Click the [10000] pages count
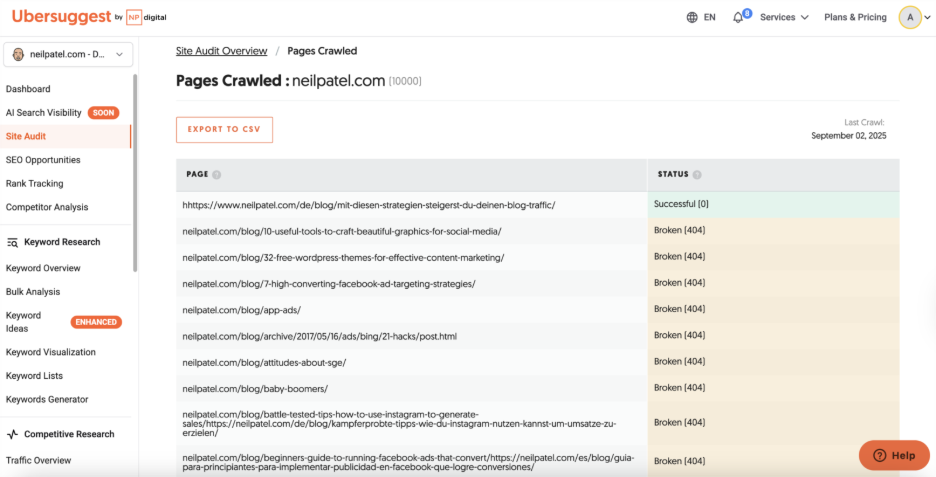Viewport: 936px width, 477px height. point(405,81)
